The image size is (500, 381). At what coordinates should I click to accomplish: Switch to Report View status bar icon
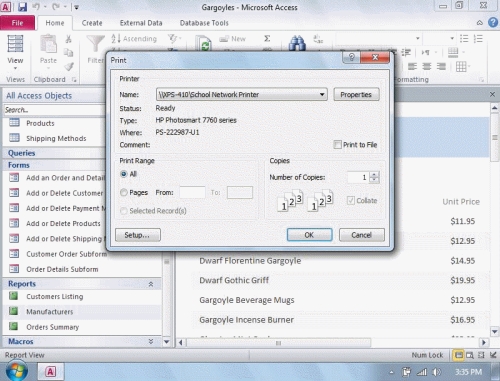459,355
